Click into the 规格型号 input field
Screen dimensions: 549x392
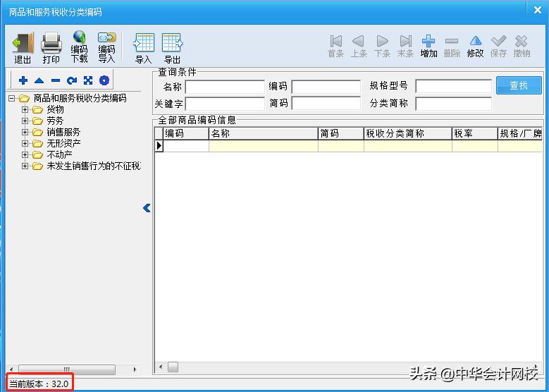(453, 86)
